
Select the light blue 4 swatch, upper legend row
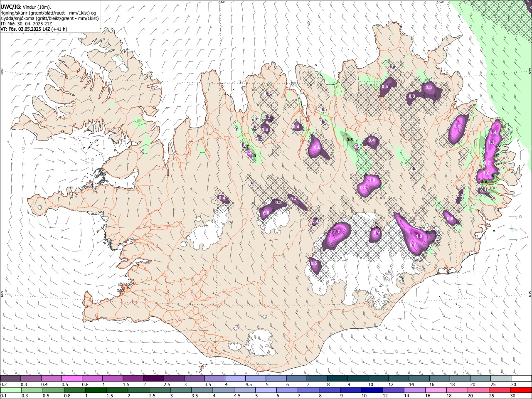(235, 379)
